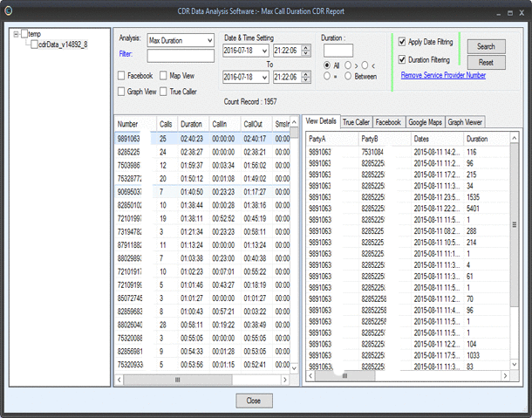Click left table scroll down arrow
This screenshot has width=532, height=418.
coord(294,368)
